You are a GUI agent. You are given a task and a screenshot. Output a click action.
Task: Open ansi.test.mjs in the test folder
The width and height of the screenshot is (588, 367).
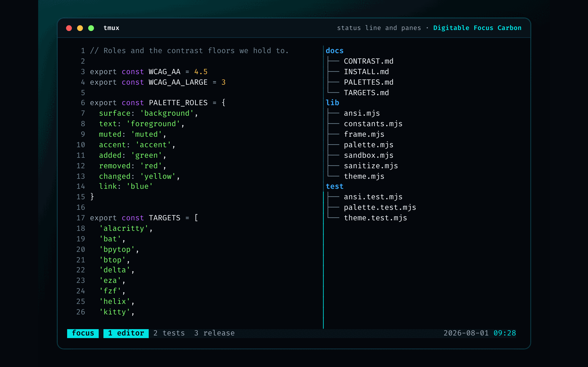(373, 197)
